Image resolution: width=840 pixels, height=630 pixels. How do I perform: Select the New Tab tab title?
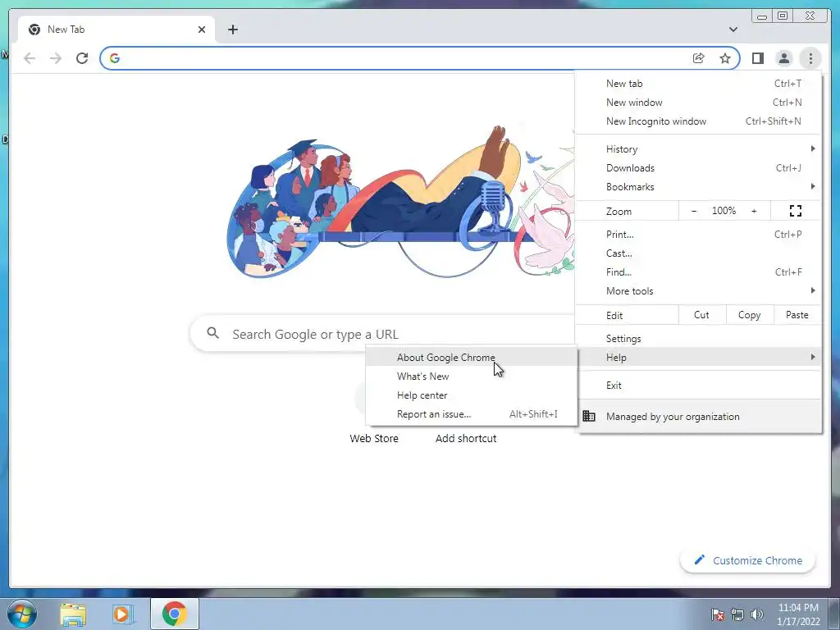[x=66, y=30]
